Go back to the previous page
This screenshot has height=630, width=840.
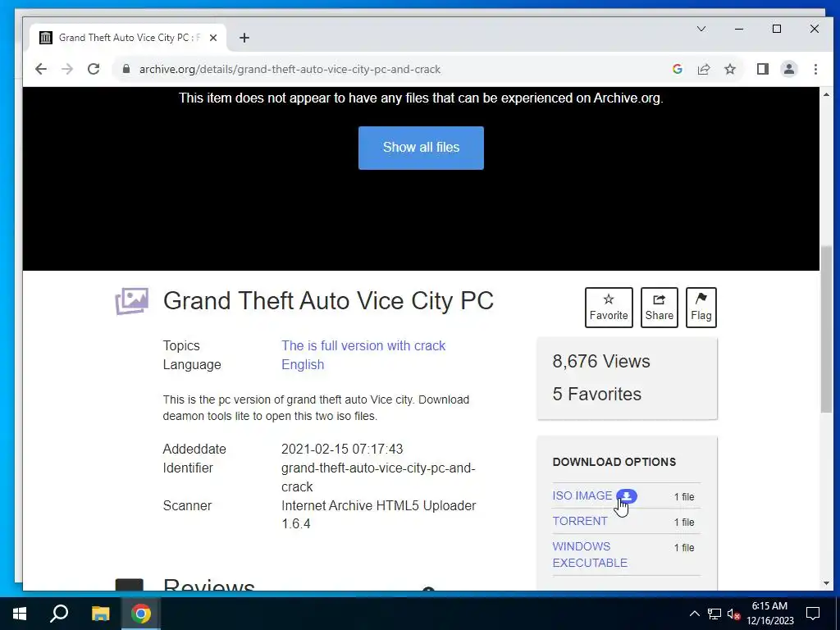pyautogui.click(x=41, y=69)
